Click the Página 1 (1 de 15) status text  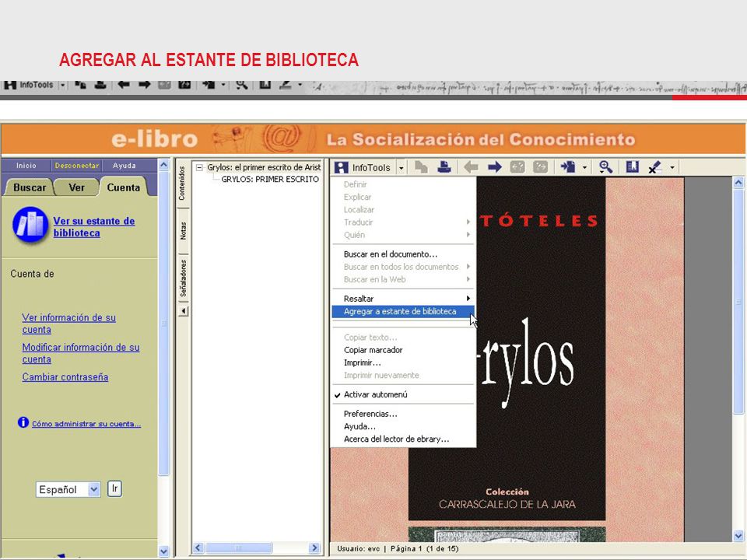pyautogui.click(x=425, y=548)
